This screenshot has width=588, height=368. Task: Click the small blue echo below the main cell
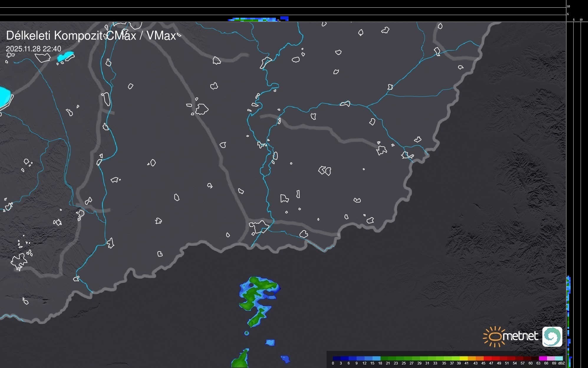[x=270, y=343]
